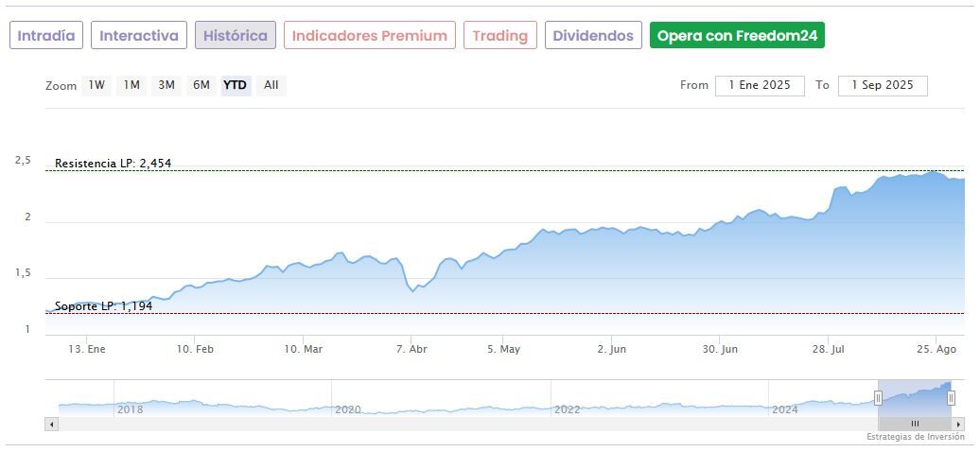Click the right range handle in navigator

pyautogui.click(x=952, y=398)
